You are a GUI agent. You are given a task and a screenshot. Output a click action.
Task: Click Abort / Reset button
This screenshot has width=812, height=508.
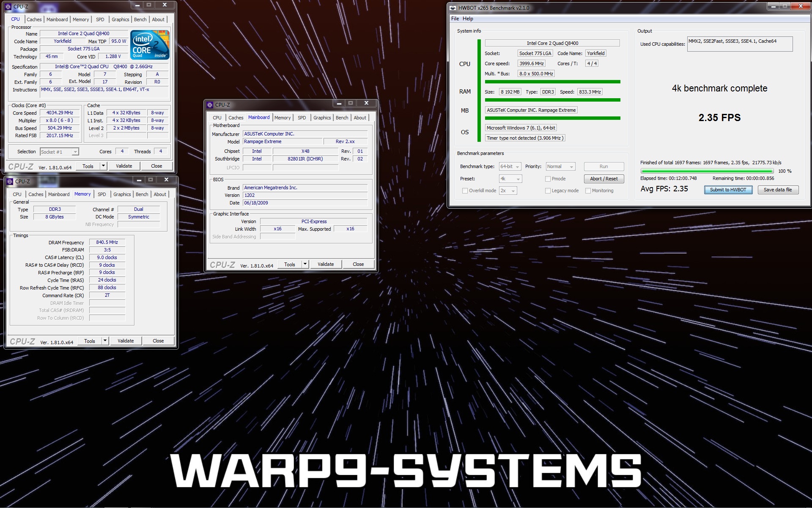click(604, 179)
